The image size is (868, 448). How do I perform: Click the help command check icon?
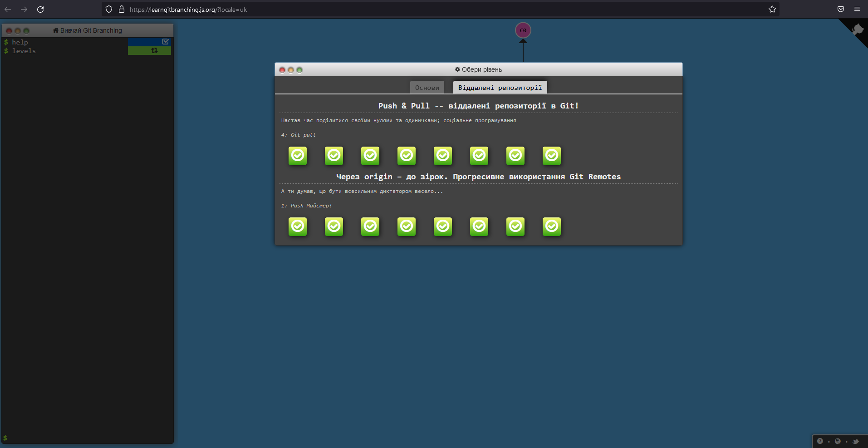click(166, 42)
